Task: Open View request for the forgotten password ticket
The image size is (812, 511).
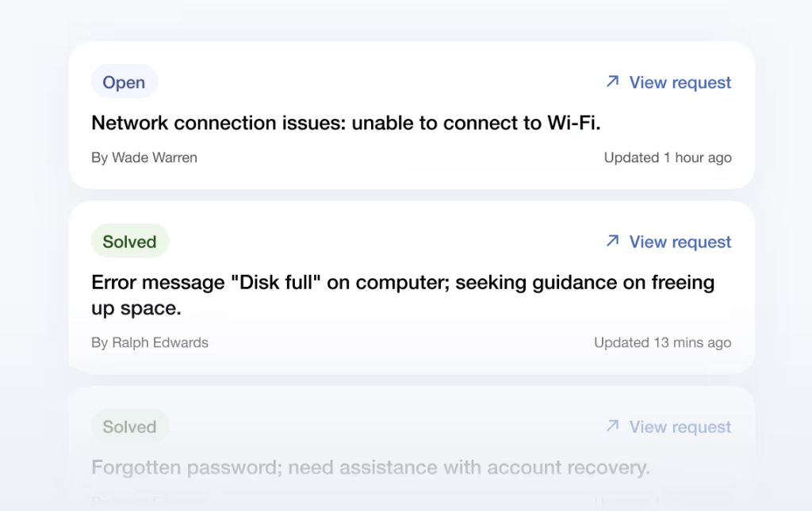Action: [x=680, y=427]
